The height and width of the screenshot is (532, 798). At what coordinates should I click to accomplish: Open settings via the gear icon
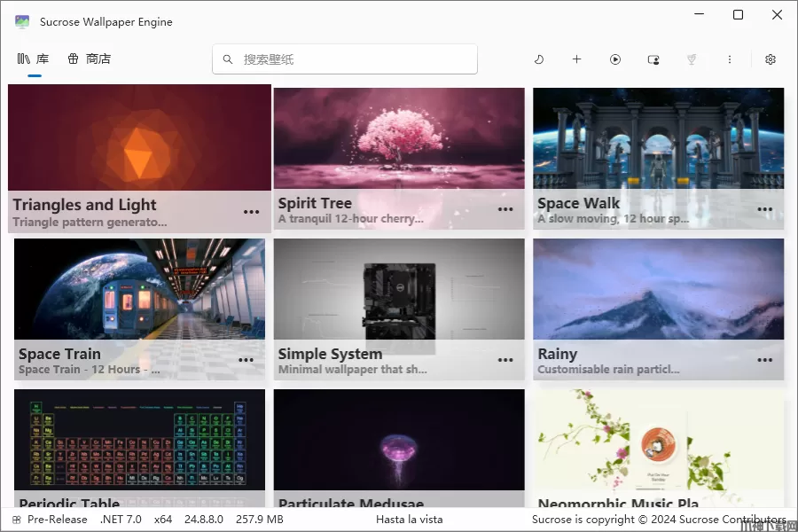click(771, 59)
